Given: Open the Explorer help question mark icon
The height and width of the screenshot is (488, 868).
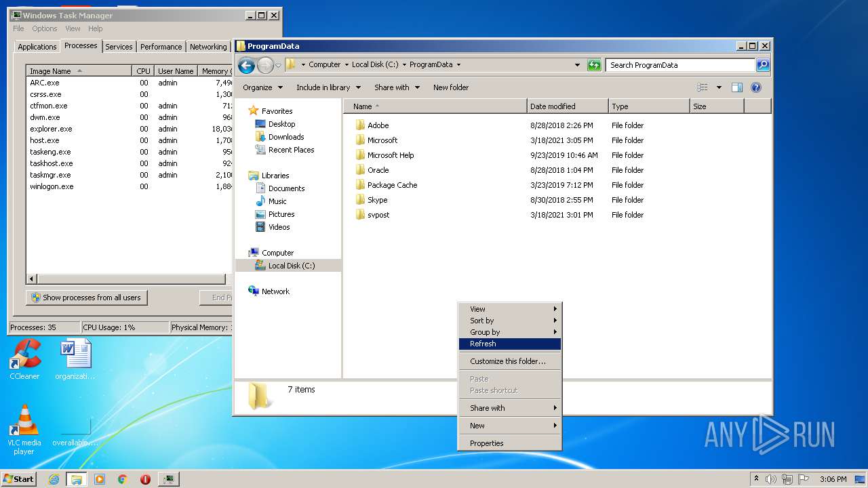Looking at the screenshot, I should tap(756, 87).
